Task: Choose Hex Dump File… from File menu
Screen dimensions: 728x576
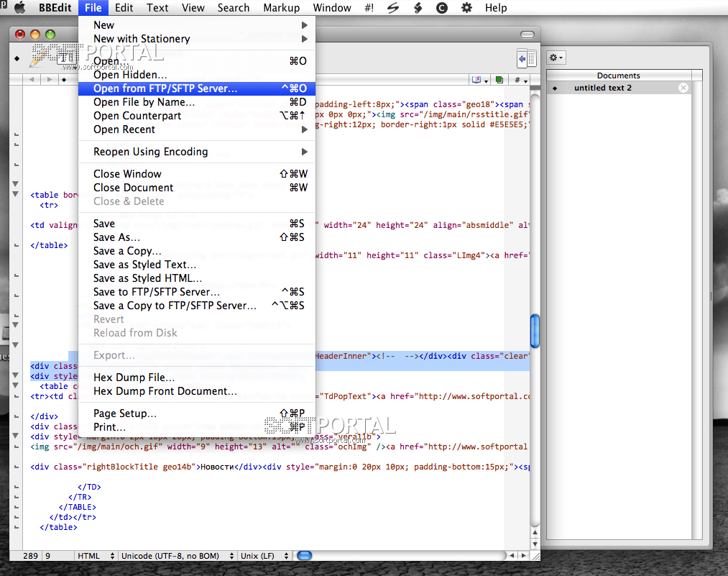Action: (x=134, y=378)
